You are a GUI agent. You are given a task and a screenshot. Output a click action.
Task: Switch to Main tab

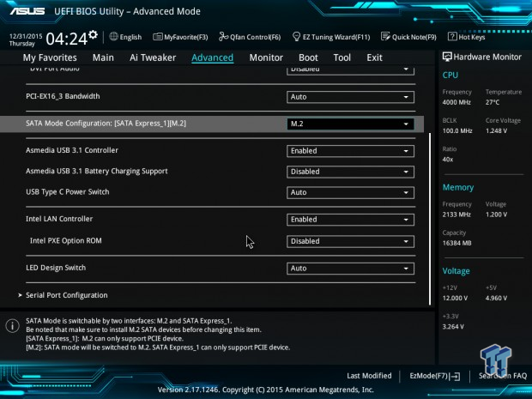tap(103, 57)
